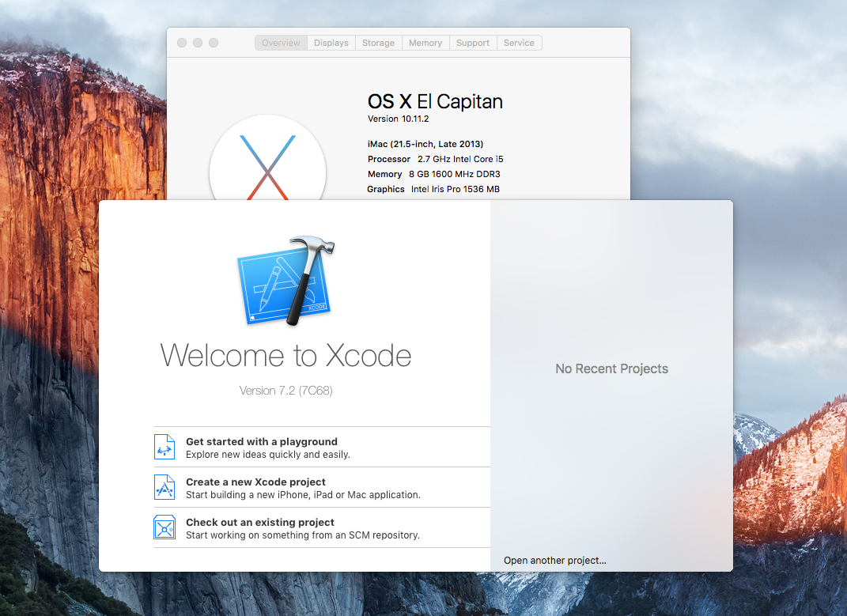Image resolution: width=847 pixels, height=616 pixels.
Task: Choose Check out an existing project
Action: pos(322,527)
